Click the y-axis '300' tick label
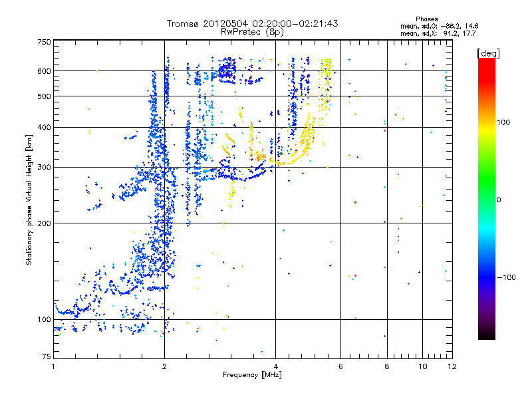The width and height of the screenshot is (532, 399). pyautogui.click(x=44, y=167)
